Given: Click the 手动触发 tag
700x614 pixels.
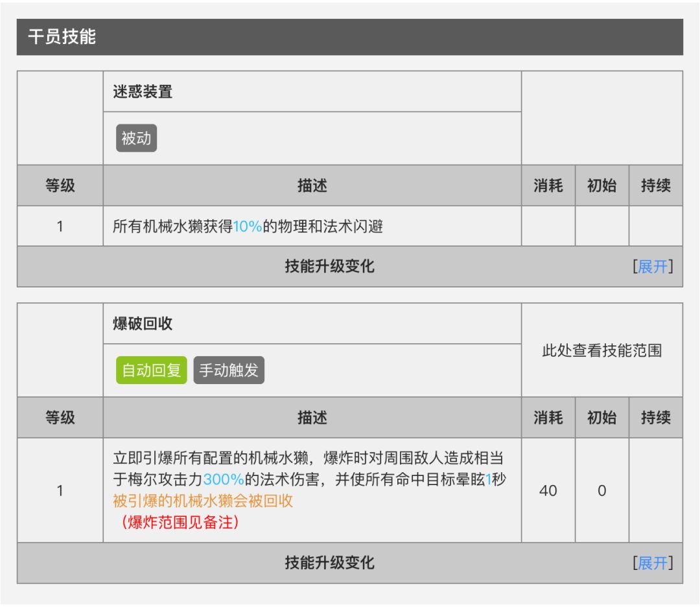Looking at the screenshot, I should [229, 370].
